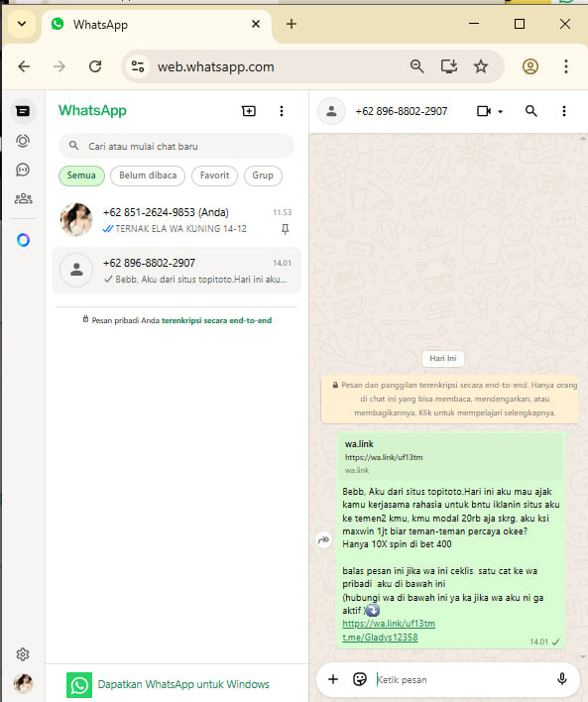Open chat +62 851-2624-9853 (Anda)
The height and width of the screenshot is (702, 588).
pyautogui.click(x=176, y=220)
